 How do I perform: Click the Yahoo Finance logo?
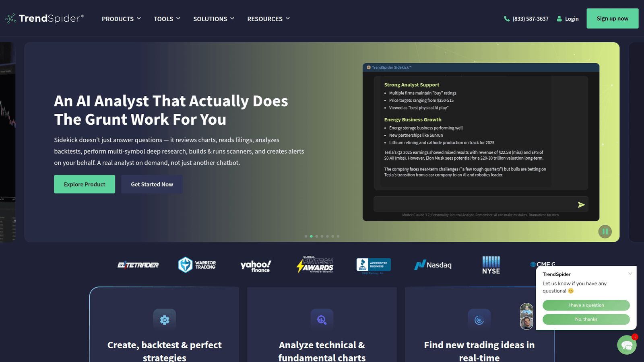[256, 265]
